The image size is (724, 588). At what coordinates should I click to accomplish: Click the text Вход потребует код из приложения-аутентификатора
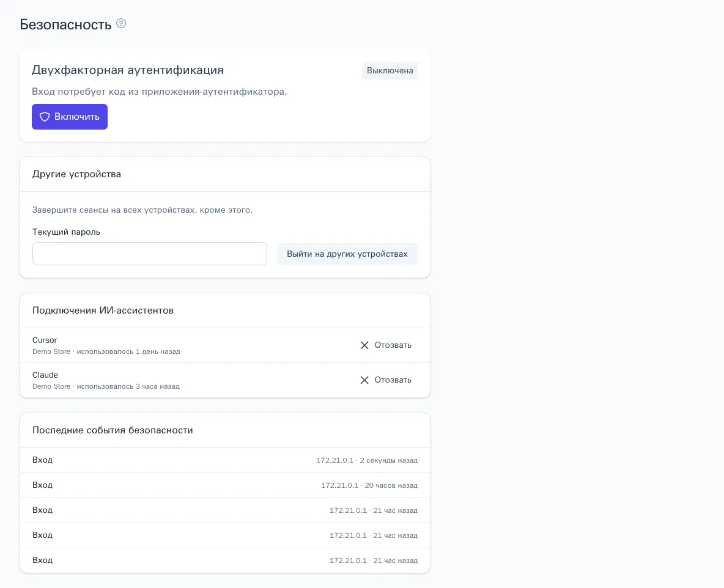coord(160,92)
